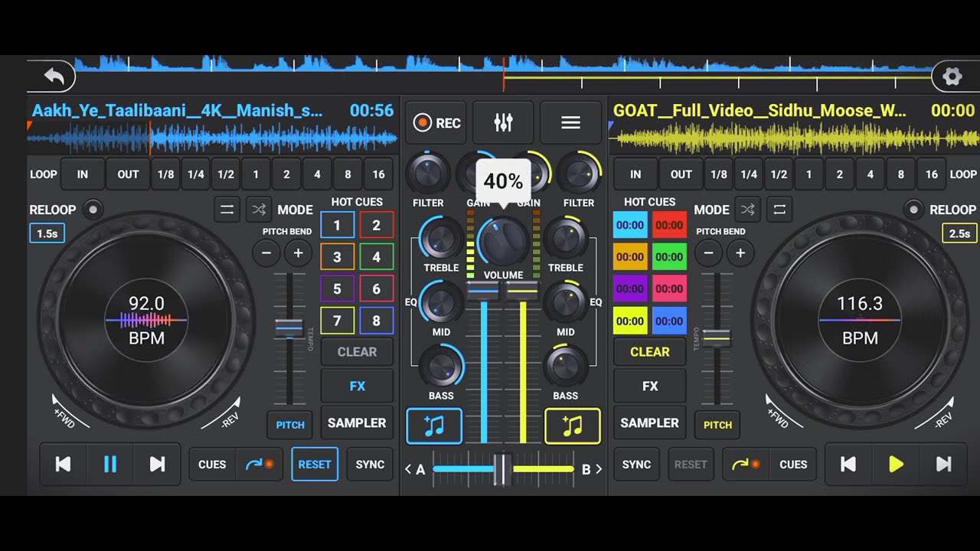Toggle RELOOP radio button on right deck

tap(913, 209)
